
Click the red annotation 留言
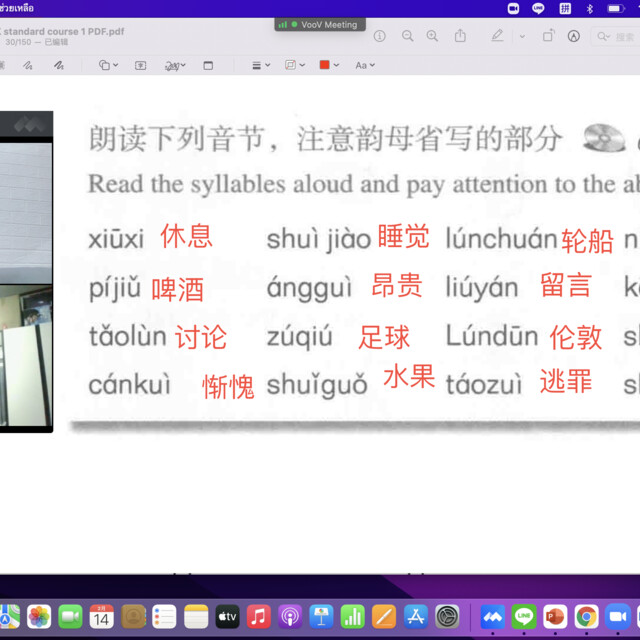[566, 285]
